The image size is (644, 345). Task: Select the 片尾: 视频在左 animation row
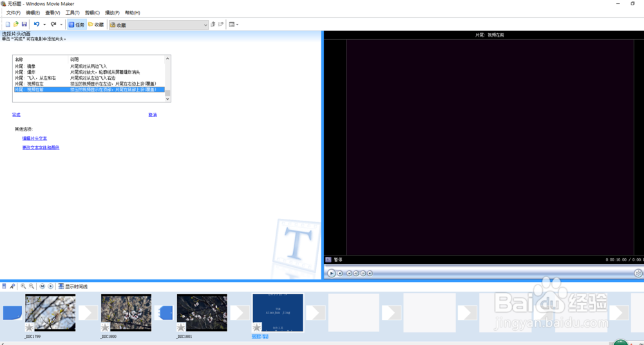(89, 84)
